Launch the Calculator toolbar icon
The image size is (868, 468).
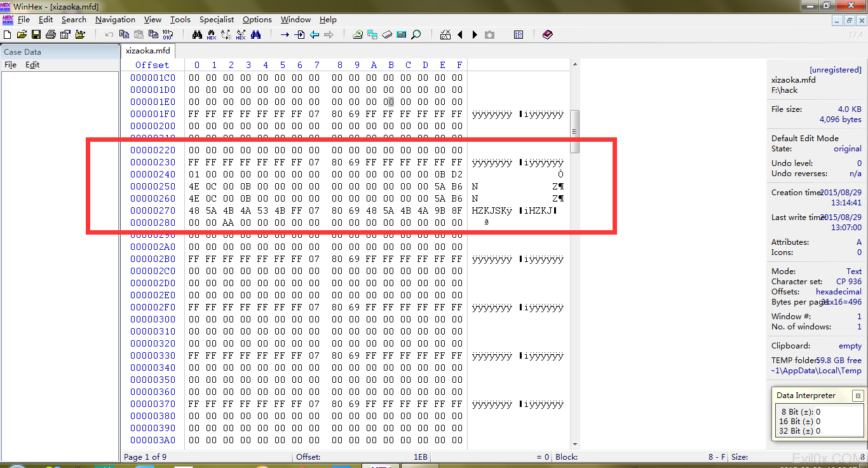(x=402, y=34)
